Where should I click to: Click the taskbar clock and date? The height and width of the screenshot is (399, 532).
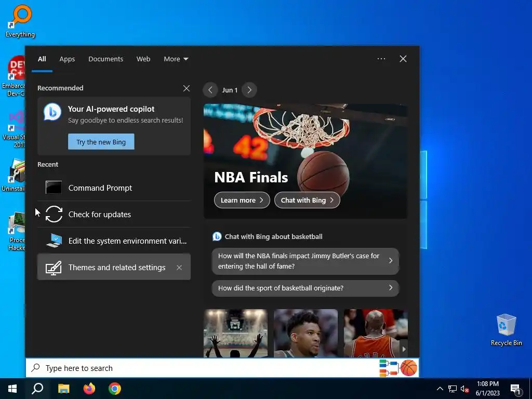(x=487, y=389)
